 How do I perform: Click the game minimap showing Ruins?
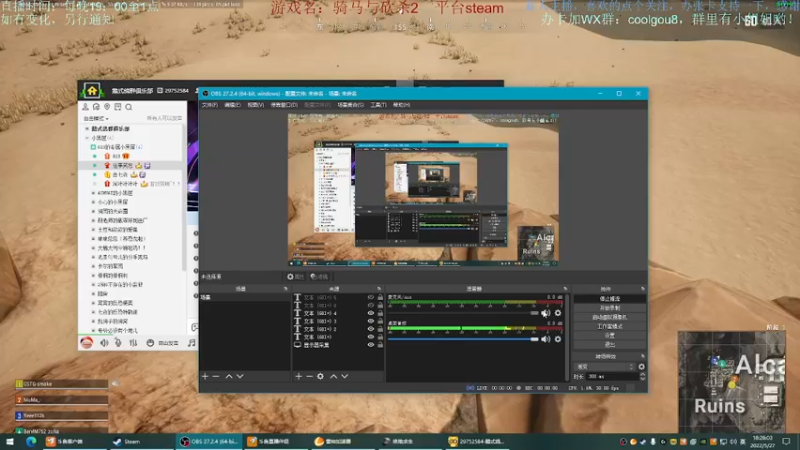[x=731, y=382]
